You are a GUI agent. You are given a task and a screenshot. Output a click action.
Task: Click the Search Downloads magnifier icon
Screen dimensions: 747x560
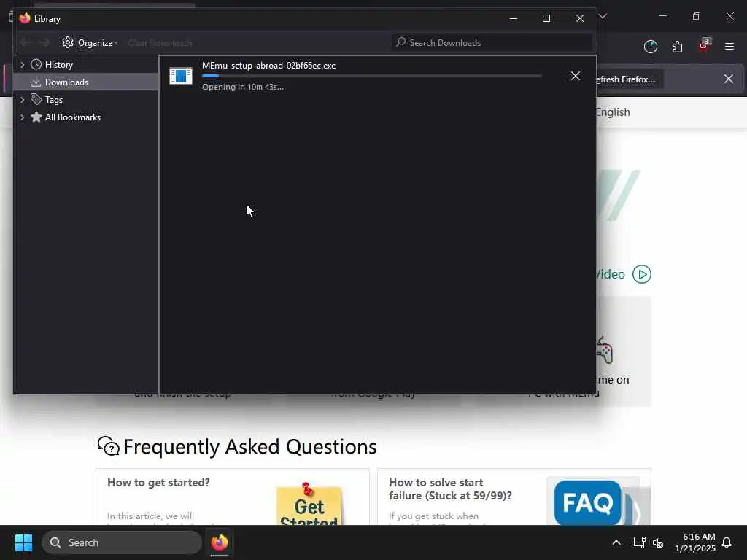(x=401, y=42)
